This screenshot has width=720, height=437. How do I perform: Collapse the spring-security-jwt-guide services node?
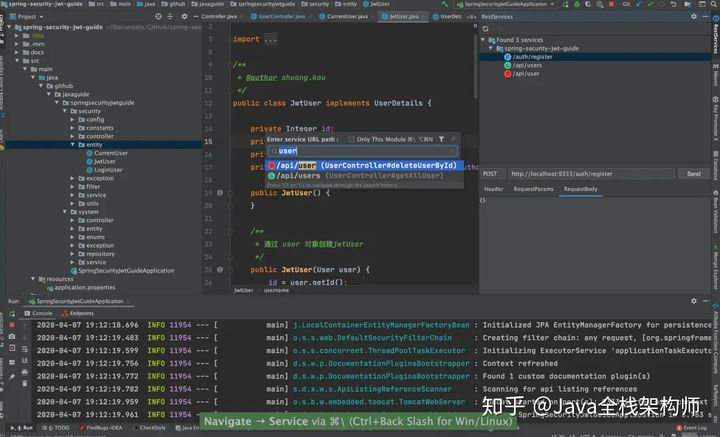pos(491,48)
